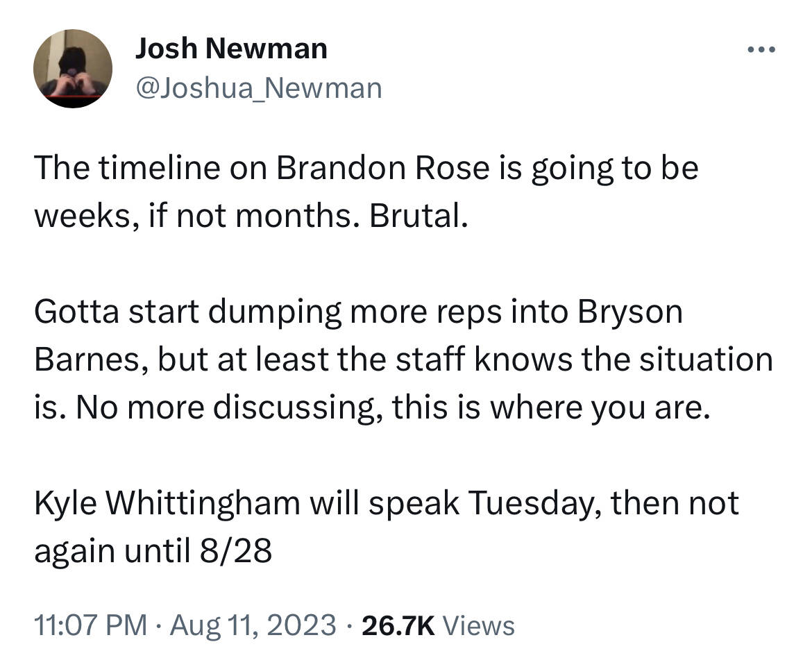Click the sentence No more discussing
The height and width of the screenshot is (667, 812).
click(x=230, y=407)
